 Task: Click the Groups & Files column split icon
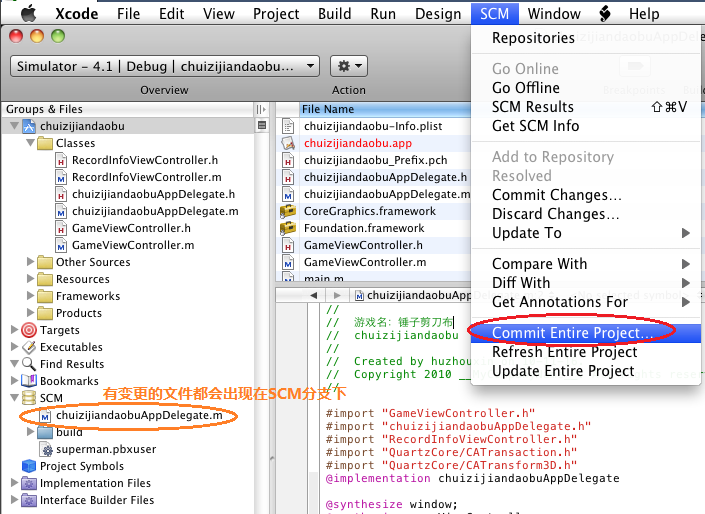pyautogui.click(x=261, y=109)
